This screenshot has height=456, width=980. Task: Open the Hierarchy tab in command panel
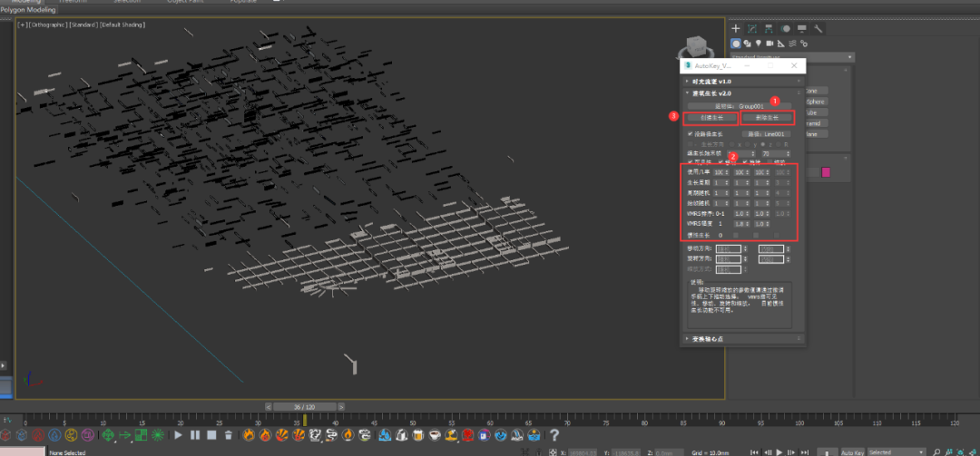tap(769, 29)
